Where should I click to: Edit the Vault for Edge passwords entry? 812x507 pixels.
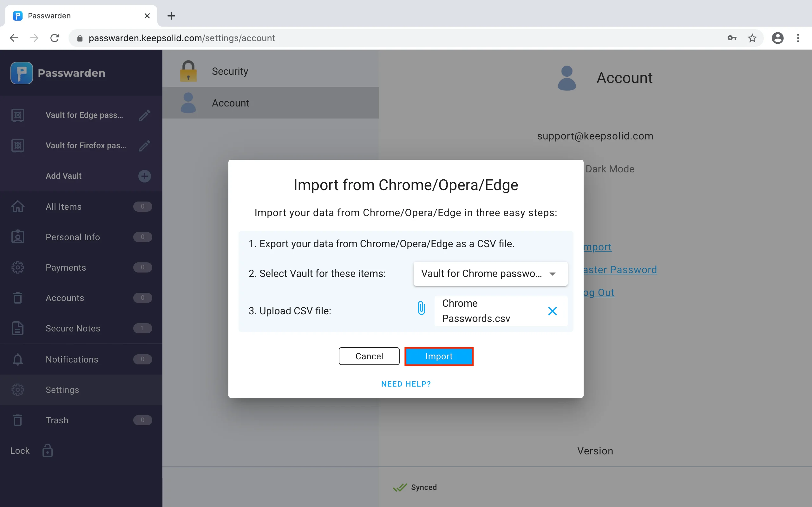pos(144,115)
